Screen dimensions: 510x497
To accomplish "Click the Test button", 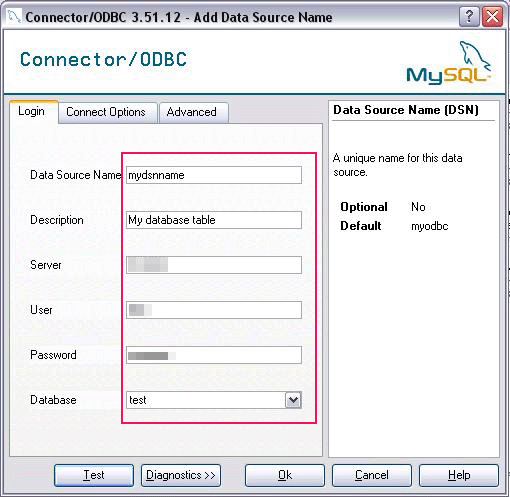I will (94, 475).
